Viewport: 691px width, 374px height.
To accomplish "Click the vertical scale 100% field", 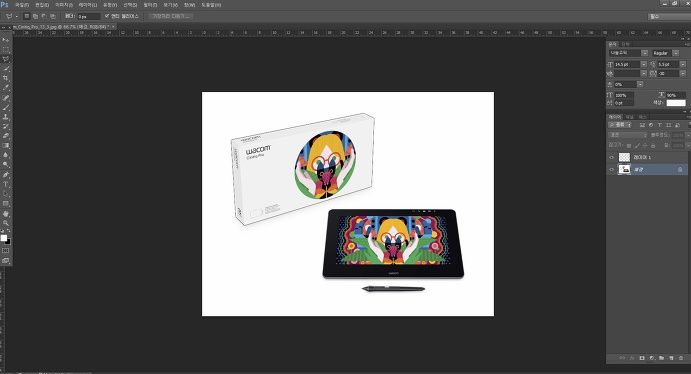I will point(624,95).
